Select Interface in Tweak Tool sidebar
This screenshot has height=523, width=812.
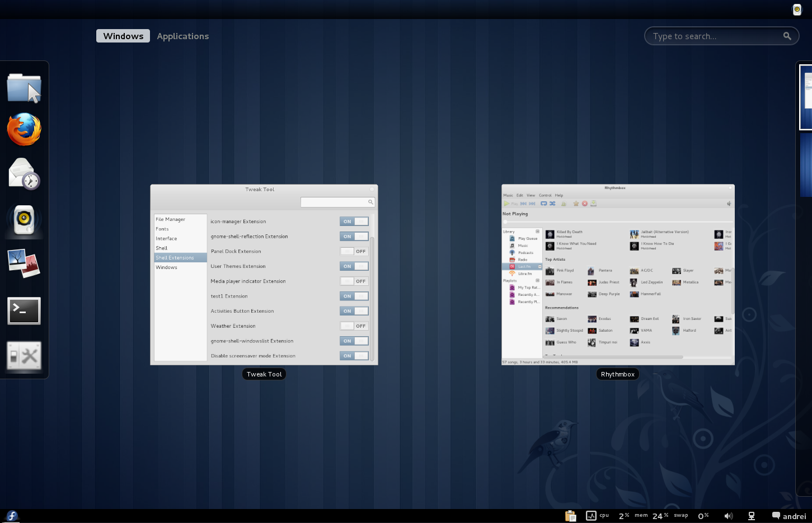tap(181, 238)
